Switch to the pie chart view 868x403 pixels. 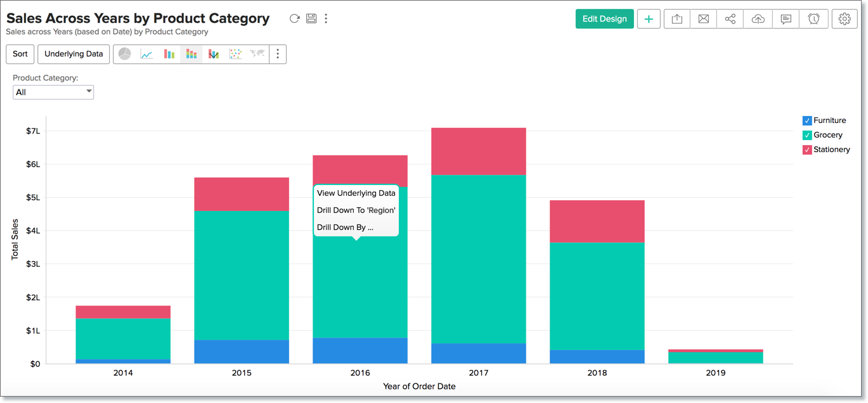pos(125,54)
